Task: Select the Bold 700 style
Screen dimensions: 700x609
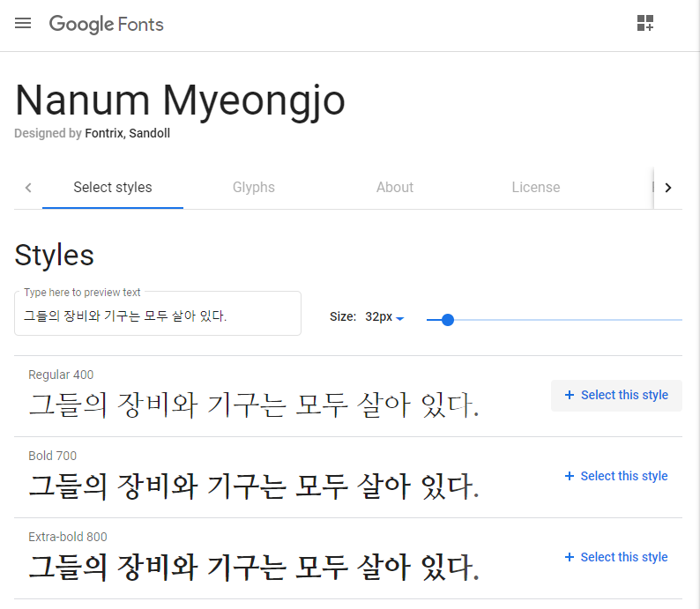Action: pyautogui.click(x=616, y=476)
